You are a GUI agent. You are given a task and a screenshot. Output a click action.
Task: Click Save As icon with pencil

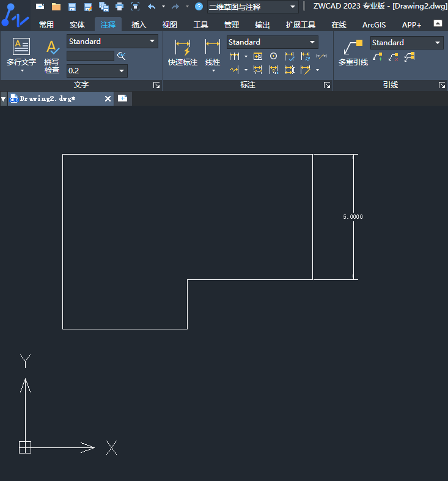coord(88,7)
